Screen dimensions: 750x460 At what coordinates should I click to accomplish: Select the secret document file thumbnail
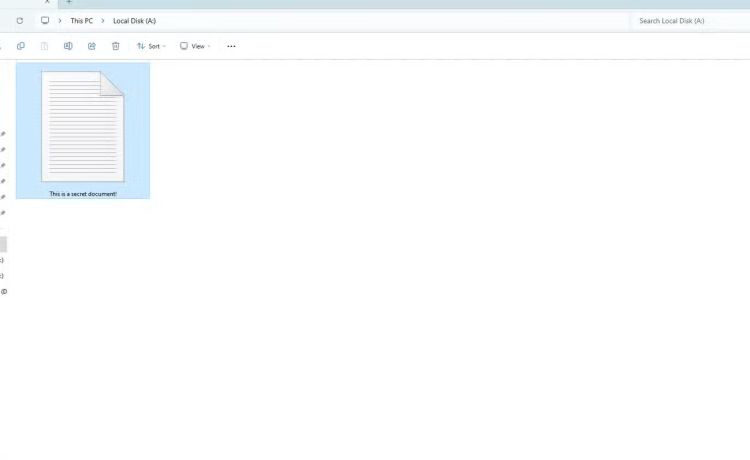coord(83,125)
